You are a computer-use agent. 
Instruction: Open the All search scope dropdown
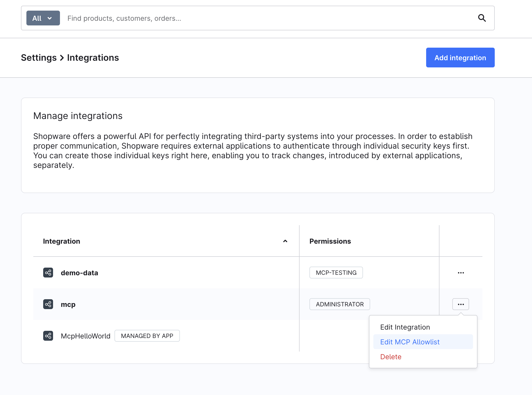[x=43, y=18]
